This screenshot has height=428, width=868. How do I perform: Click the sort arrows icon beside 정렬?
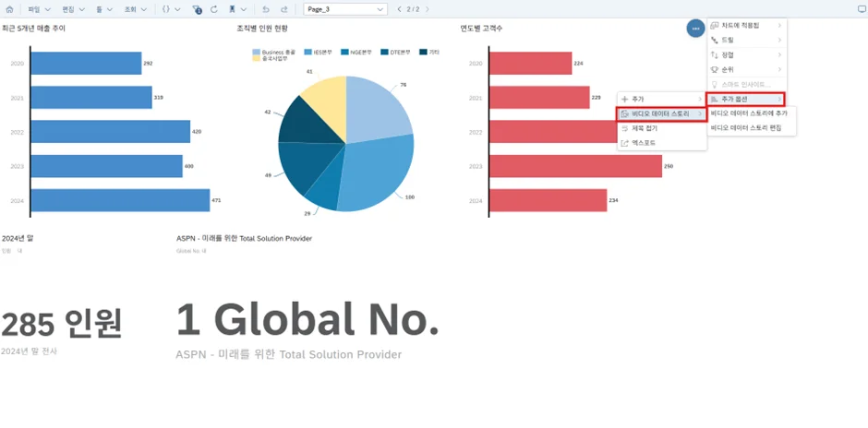coord(714,54)
